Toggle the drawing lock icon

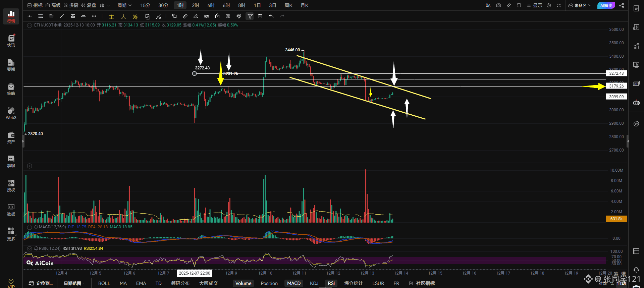[217, 16]
